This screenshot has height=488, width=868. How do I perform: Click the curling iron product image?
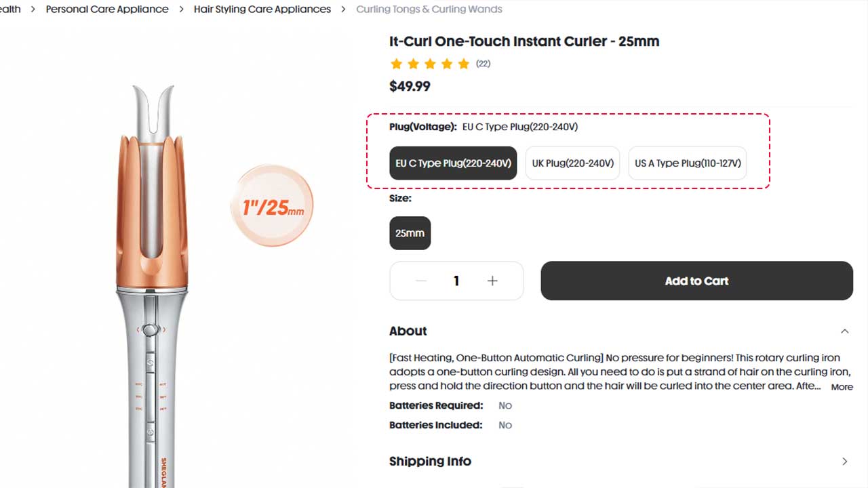coord(152,285)
